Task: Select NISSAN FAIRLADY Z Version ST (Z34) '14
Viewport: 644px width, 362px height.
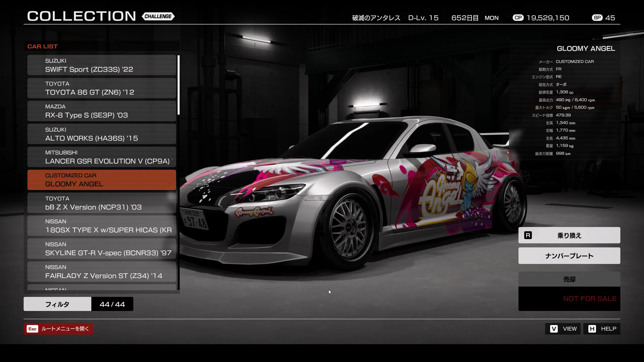Action: [x=102, y=271]
